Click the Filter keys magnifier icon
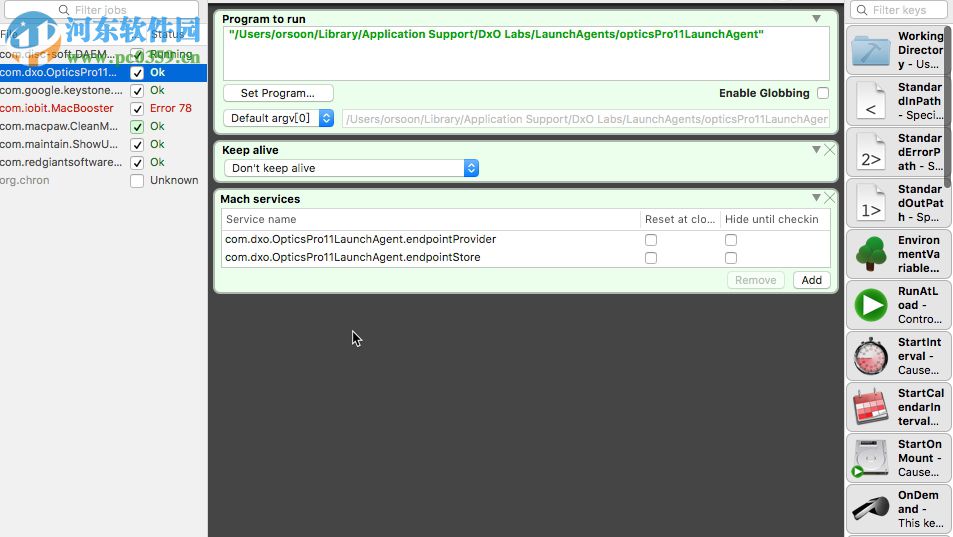Screen dimensions: 953x537 862,10
